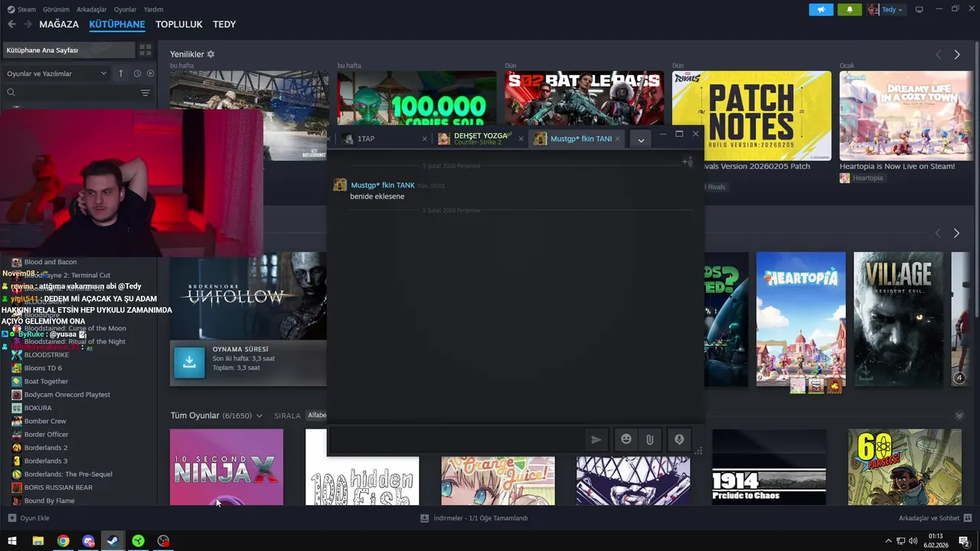The width and height of the screenshot is (980, 551).
Task: Open the chat extra options icon
Action: click(679, 439)
